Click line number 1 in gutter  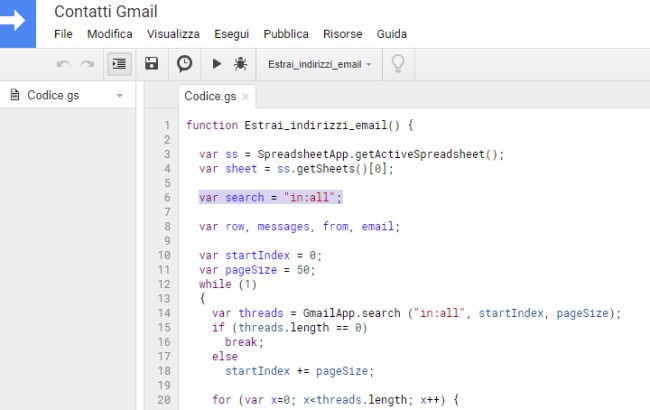click(x=167, y=125)
